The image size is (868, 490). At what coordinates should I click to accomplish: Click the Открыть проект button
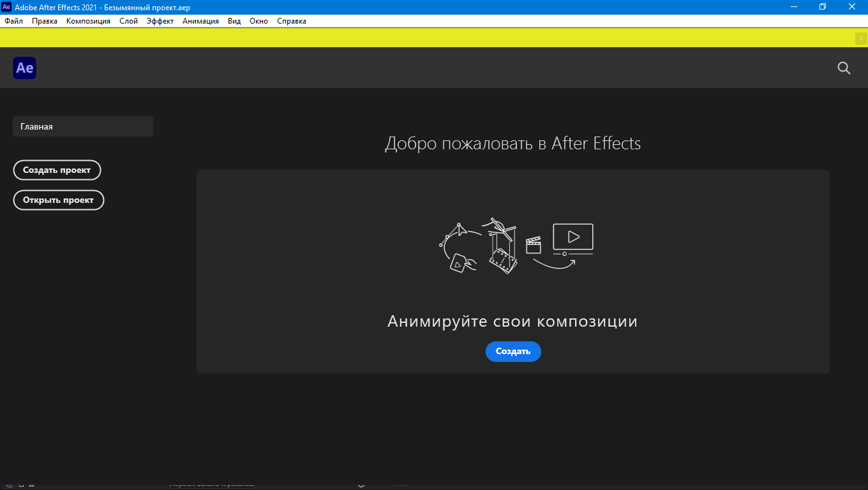point(58,200)
